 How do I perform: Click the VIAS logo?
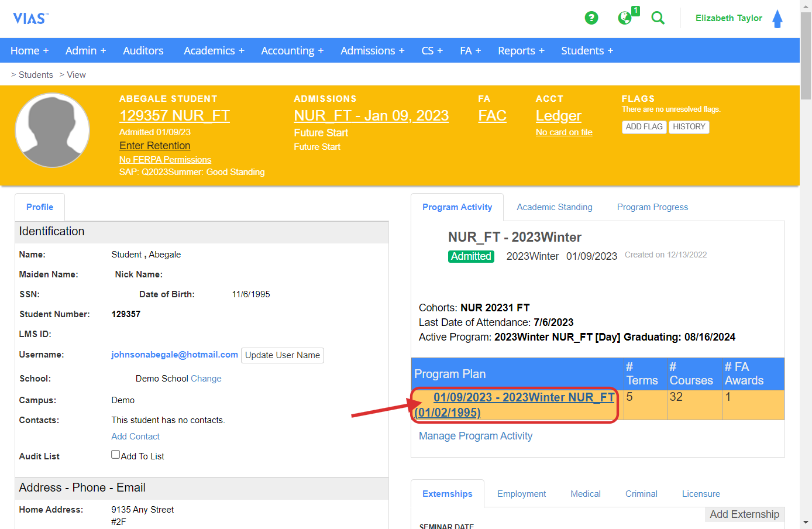tap(30, 19)
